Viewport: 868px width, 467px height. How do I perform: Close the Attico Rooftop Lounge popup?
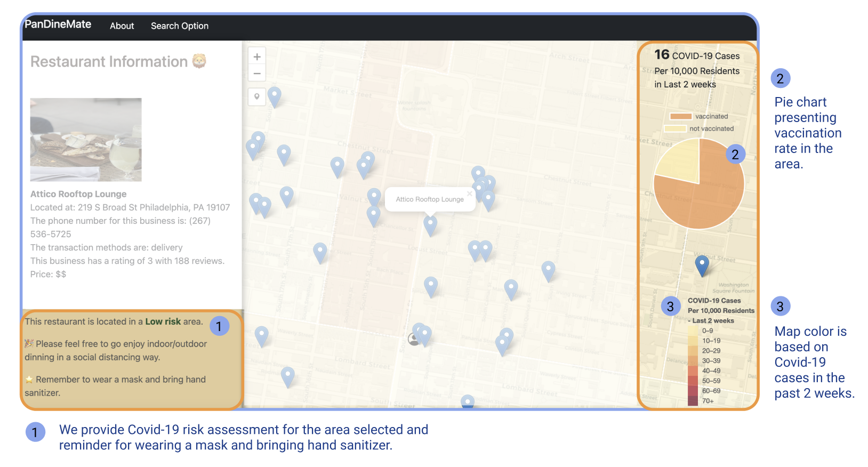pyautogui.click(x=469, y=194)
